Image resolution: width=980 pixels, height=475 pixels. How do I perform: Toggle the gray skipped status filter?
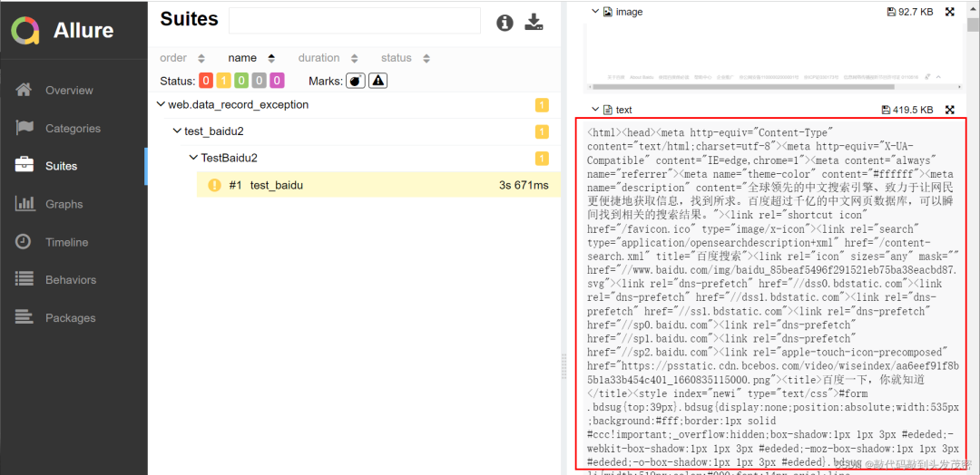260,81
